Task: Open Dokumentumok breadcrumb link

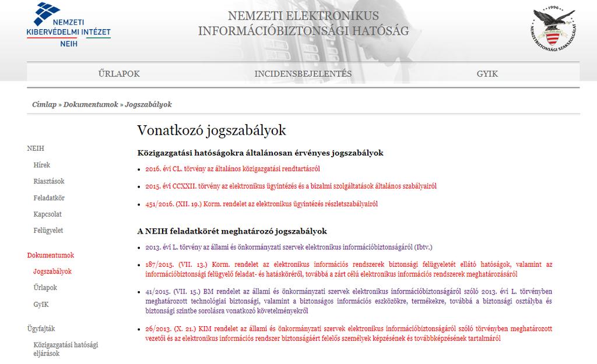Action: pyautogui.click(x=90, y=105)
